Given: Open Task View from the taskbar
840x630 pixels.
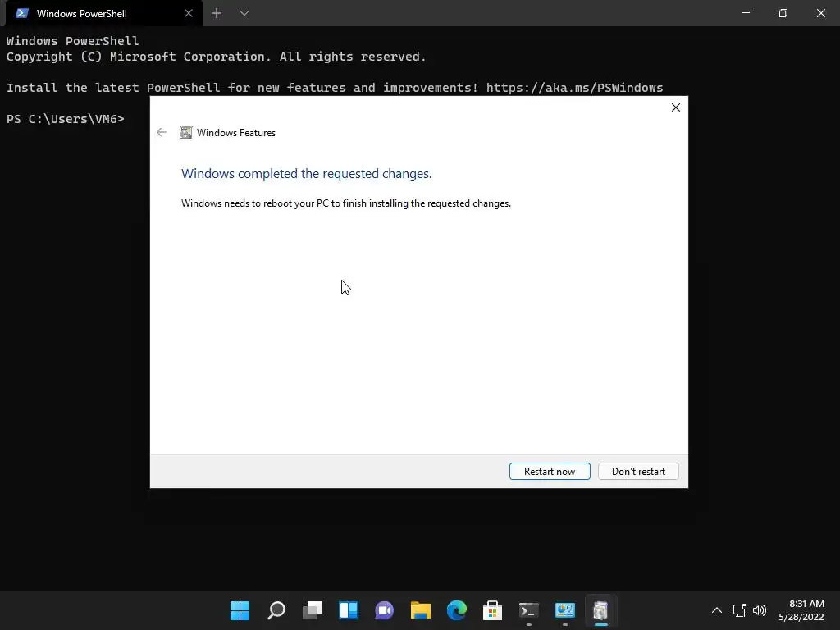Looking at the screenshot, I should tap(313, 610).
